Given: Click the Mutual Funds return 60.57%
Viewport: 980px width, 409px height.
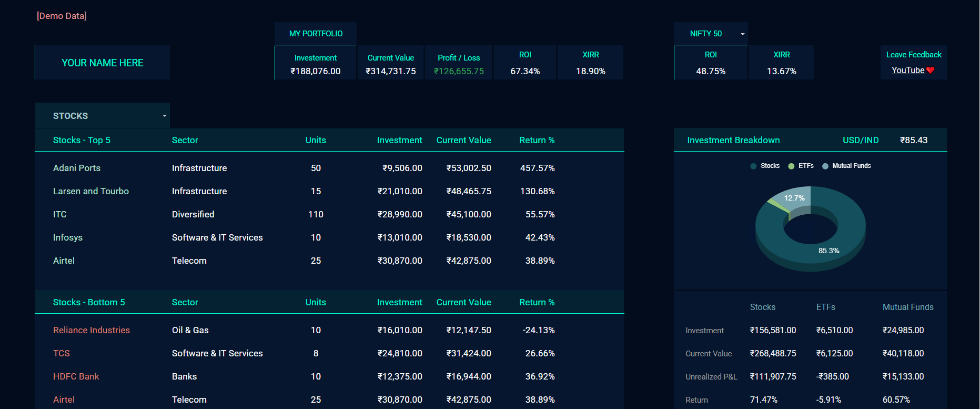Looking at the screenshot, I should tap(896, 400).
